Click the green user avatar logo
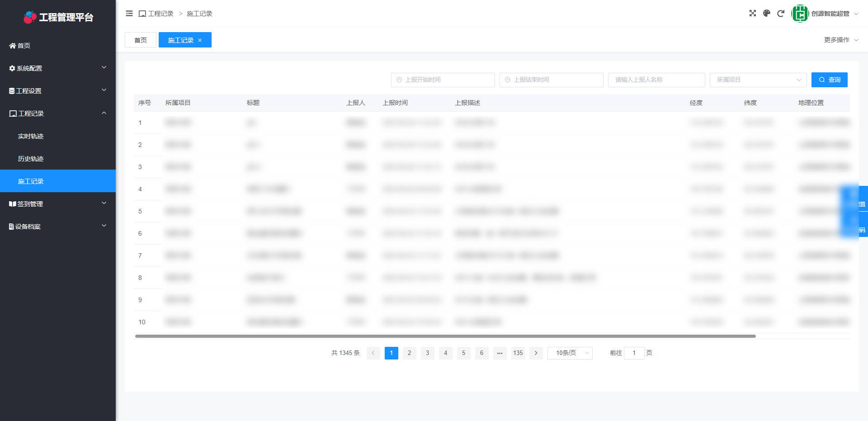This screenshot has width=868, height=421. pyautogui.click(x=800, y=14)
